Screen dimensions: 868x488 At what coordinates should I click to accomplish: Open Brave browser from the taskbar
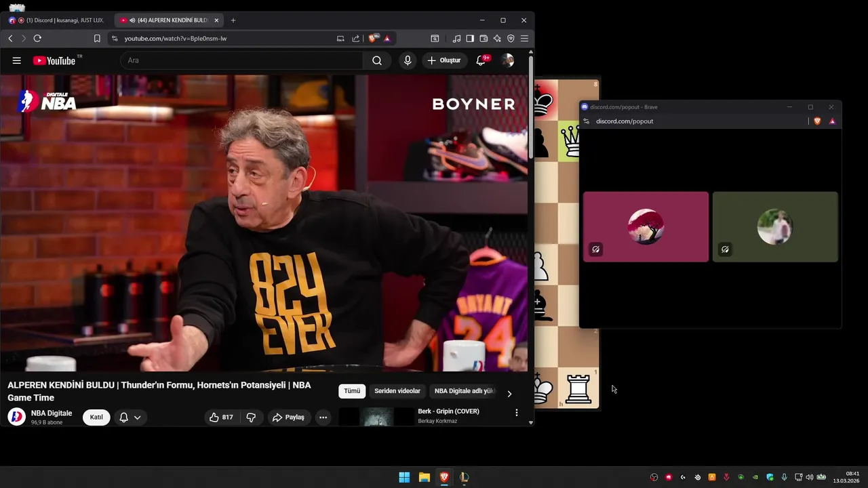[444, 477]
